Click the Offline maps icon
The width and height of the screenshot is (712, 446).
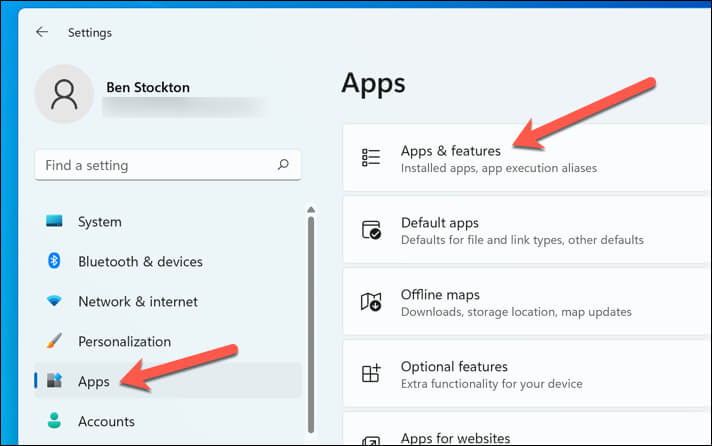coord(371,302)
